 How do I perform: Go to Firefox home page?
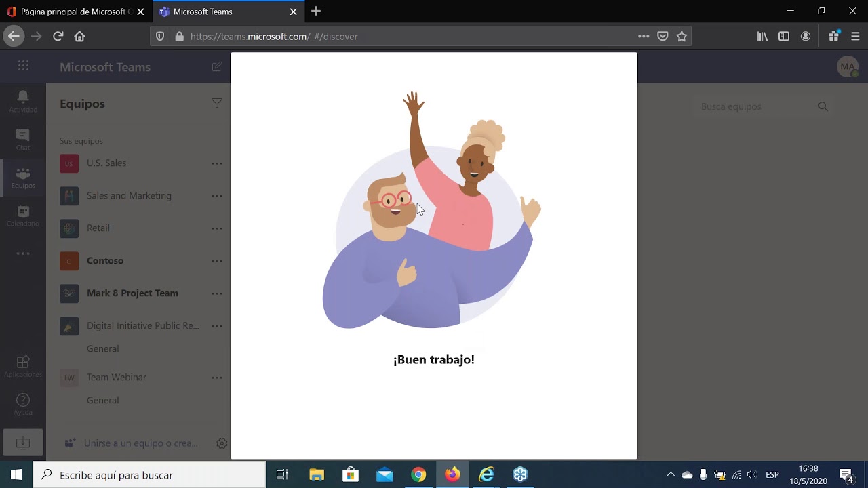tap(79, 36)
